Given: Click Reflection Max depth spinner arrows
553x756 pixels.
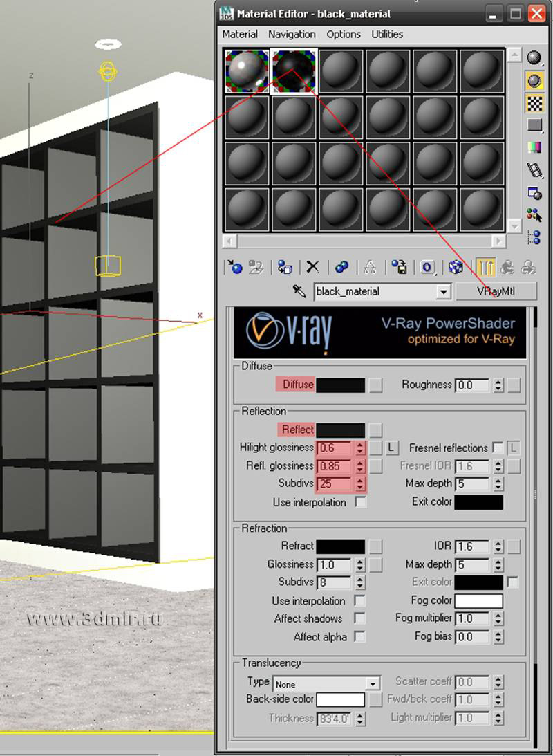Looking at the screenshot, I should [498, 483].
